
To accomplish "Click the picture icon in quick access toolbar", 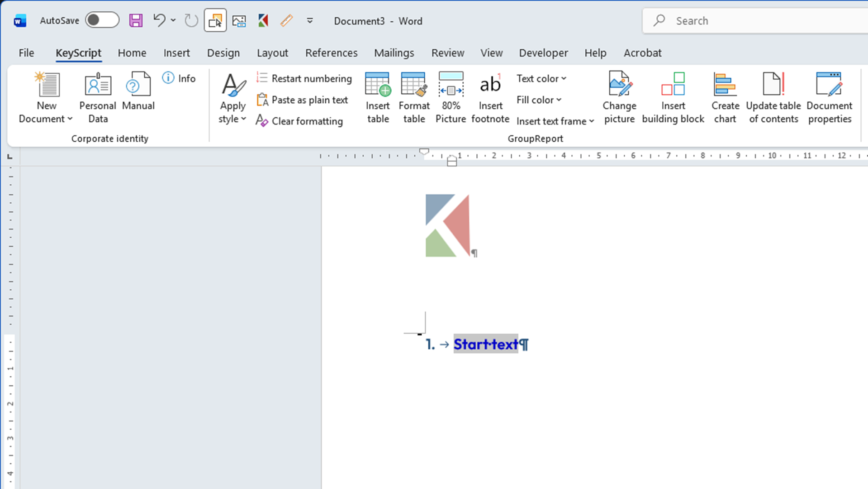I will (x=239, y=20).
